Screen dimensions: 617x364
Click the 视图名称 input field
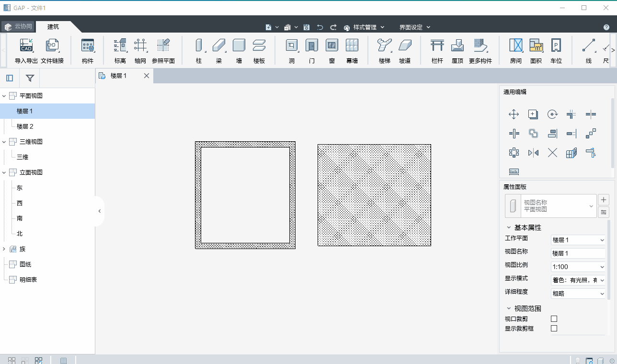[578, 253]
